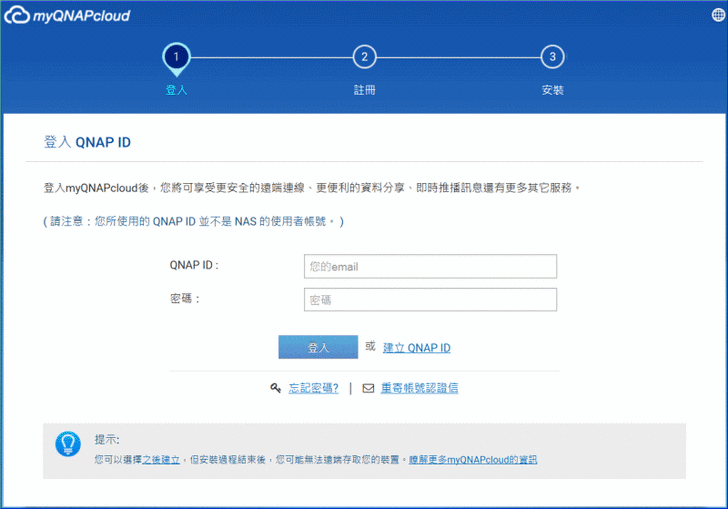Click the lightbulb tip icon

tap(68, 444)
